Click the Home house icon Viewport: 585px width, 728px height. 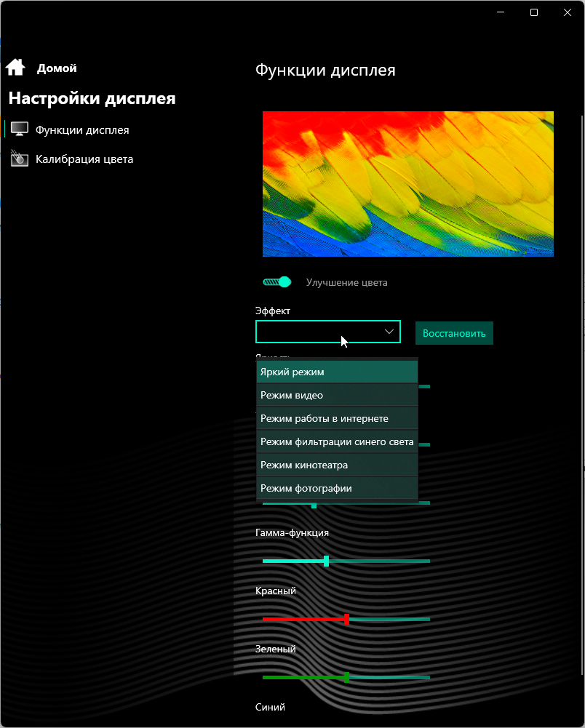15,68
